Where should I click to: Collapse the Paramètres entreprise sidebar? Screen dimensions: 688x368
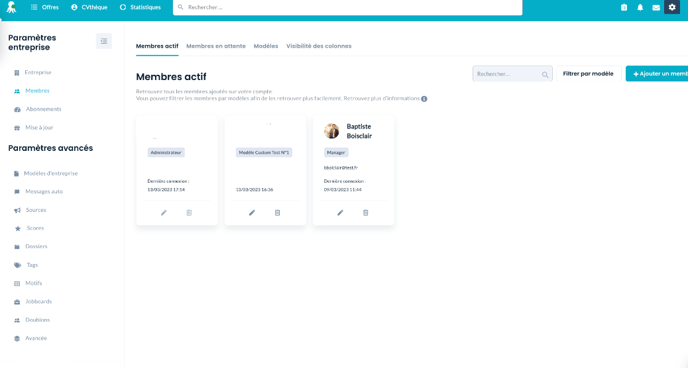click(104, 41)
